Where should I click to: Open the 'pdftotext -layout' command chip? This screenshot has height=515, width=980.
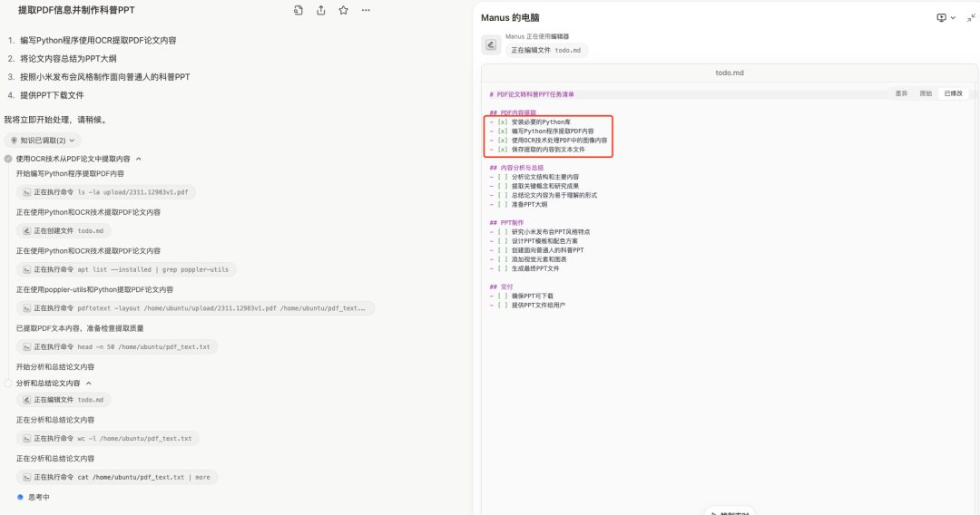[x=195, y=308]
